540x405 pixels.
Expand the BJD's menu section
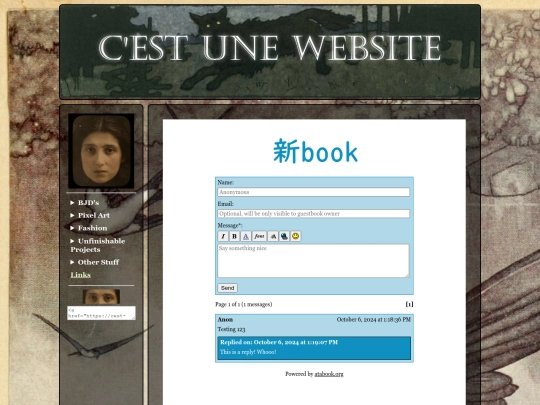[85, 202]
